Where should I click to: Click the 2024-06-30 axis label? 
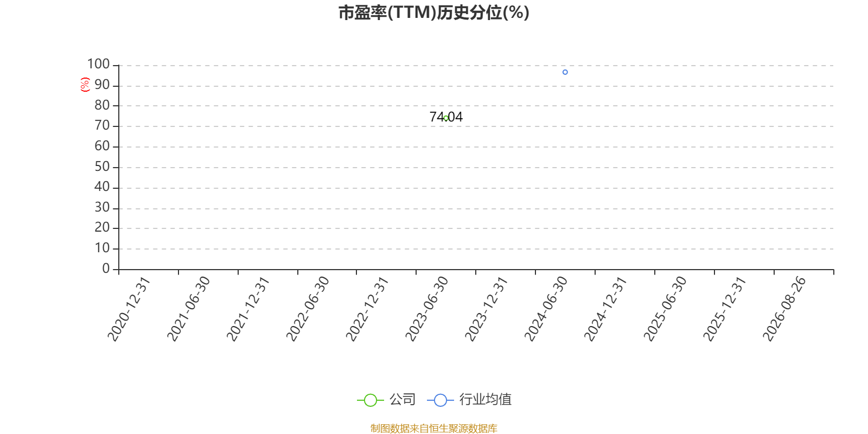[546, 309]
